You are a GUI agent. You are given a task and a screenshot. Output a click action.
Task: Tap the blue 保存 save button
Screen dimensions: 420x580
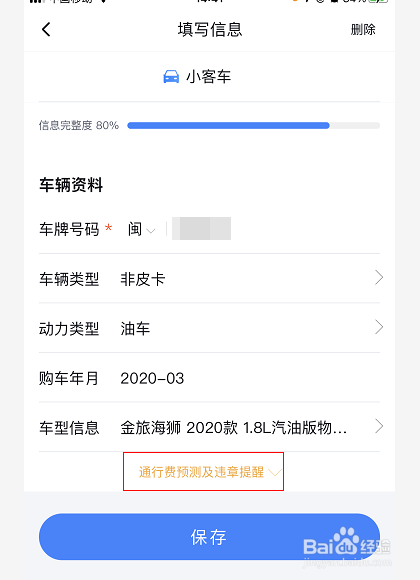coord(209,536)
